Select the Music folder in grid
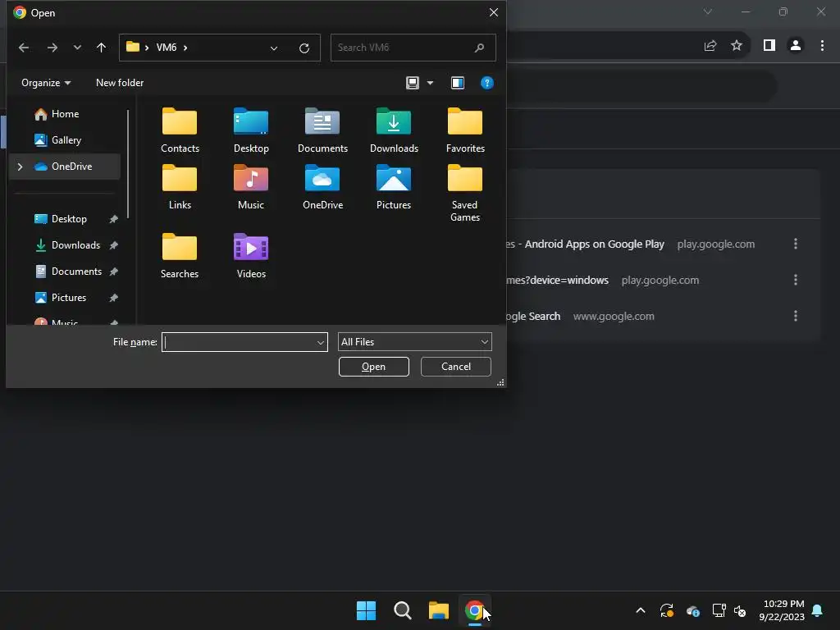The height and width of the screenshot is (630, 840). click(x=251, y=188)
